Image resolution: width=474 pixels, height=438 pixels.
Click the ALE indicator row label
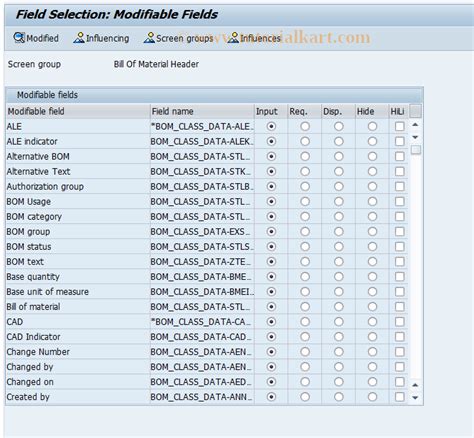pos(32,141)
